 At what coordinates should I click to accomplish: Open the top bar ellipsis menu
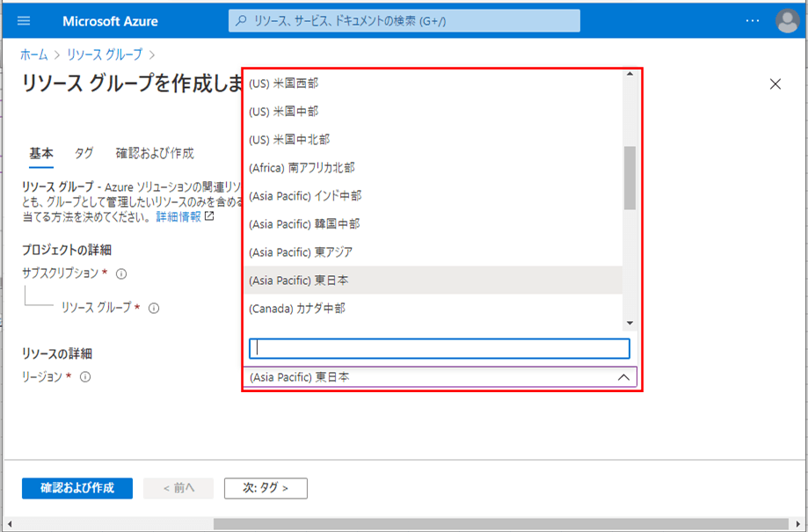coord(752,20)
